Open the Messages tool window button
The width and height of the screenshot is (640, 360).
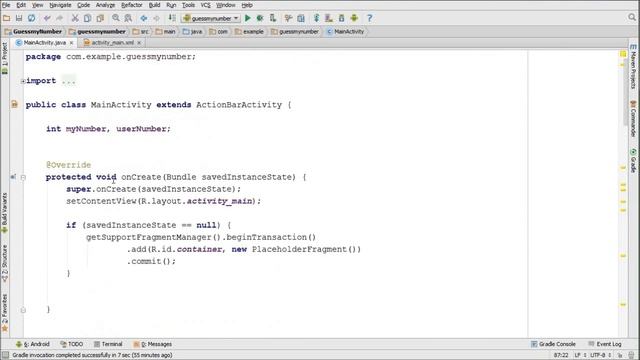click(153, 344)
